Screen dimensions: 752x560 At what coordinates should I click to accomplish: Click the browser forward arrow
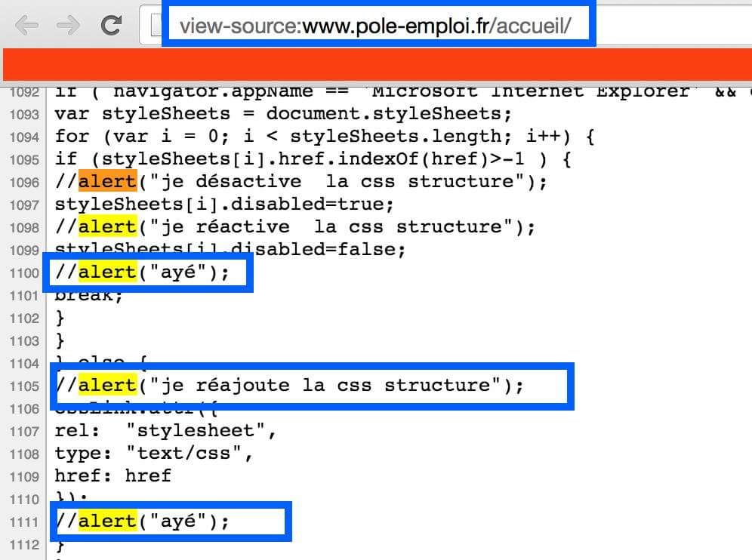pyautogui.click(x=68, y=25)
